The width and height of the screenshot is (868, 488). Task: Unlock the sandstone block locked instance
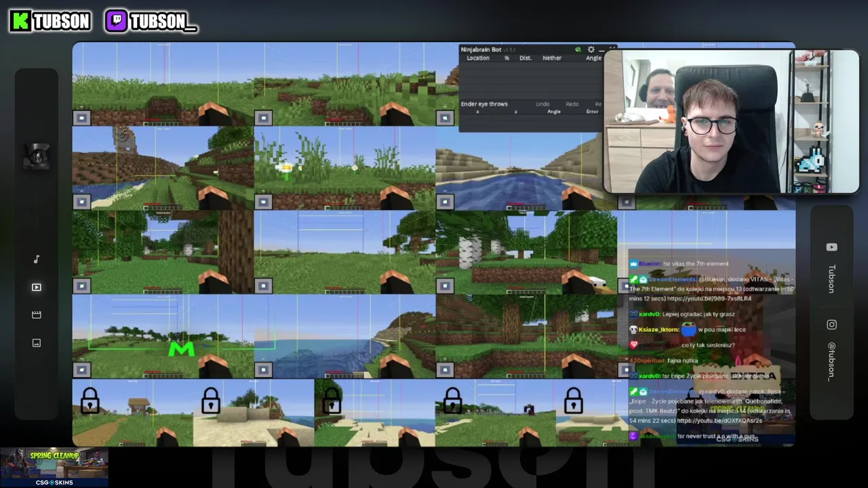tap(210, 401)
